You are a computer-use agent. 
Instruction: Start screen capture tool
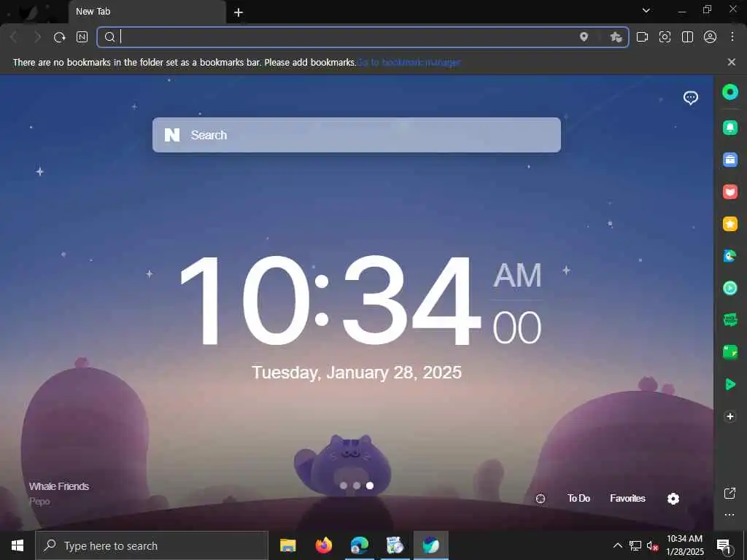[x=665, y=37]
